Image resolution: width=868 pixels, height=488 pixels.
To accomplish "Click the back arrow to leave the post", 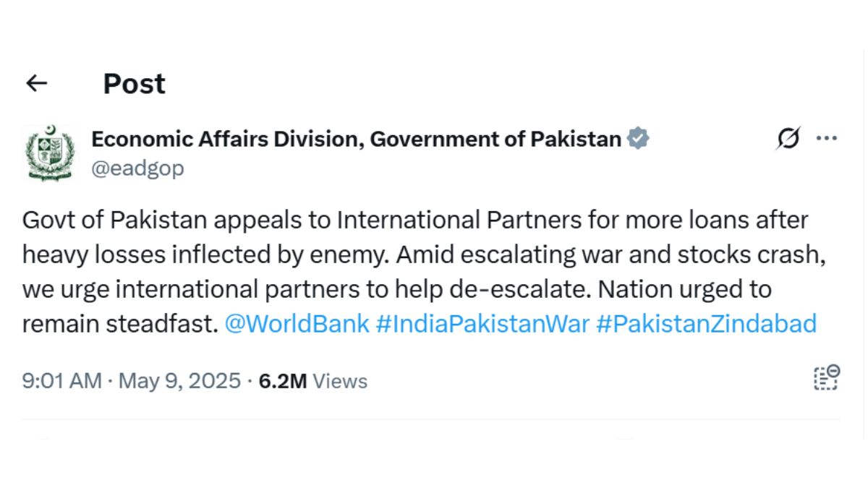I will [x=36, y=82].
